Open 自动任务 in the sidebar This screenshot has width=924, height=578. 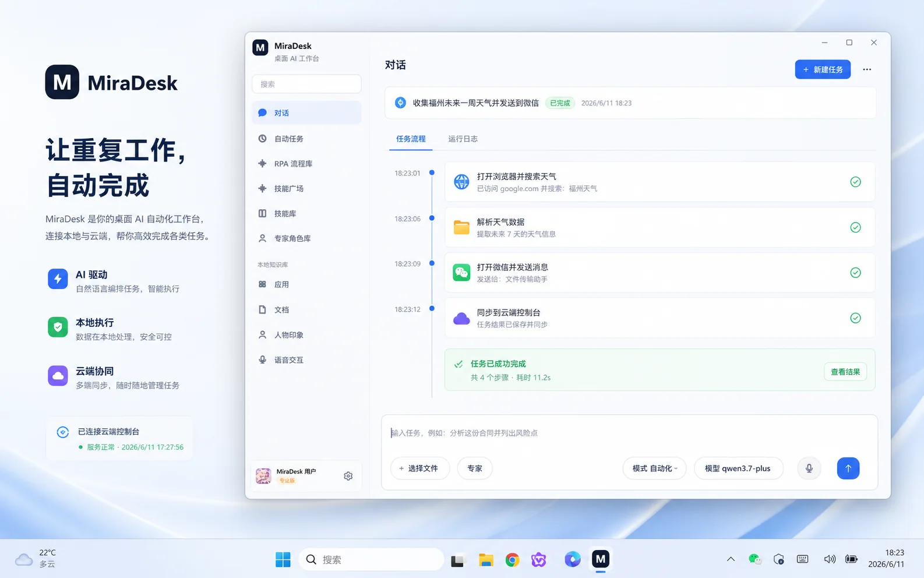pyautogui.click(x=306, y=139)
